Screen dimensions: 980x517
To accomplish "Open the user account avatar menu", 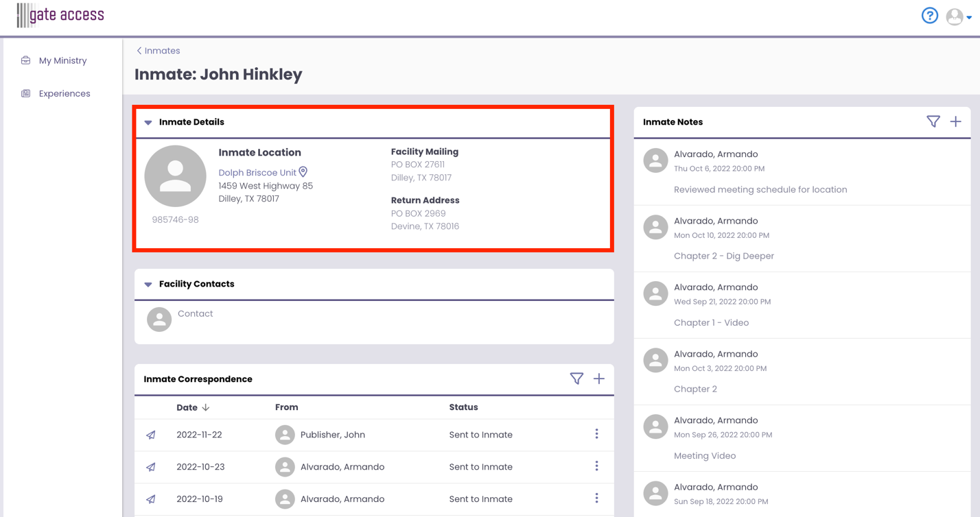I will click(x=958, y=16).
